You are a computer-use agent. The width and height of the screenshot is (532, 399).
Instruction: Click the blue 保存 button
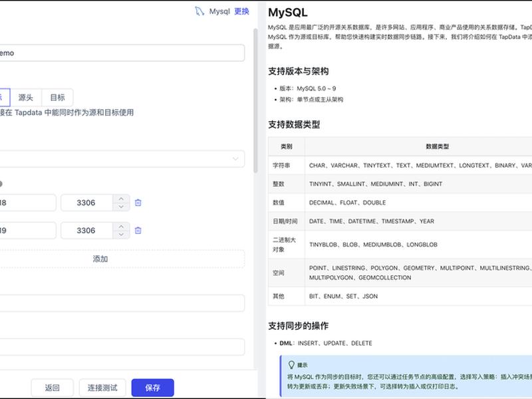pos(153,388)
